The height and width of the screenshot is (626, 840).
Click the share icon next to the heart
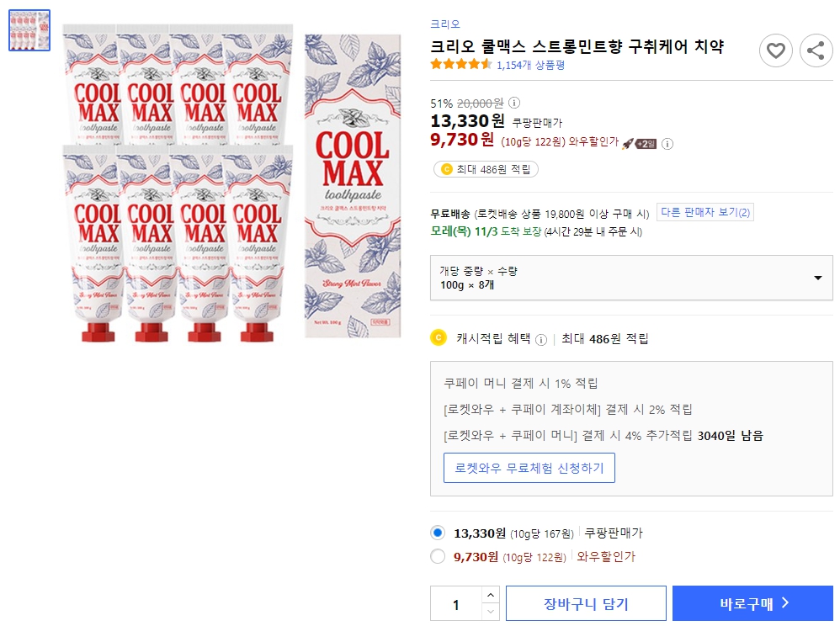tap(816, 50)
